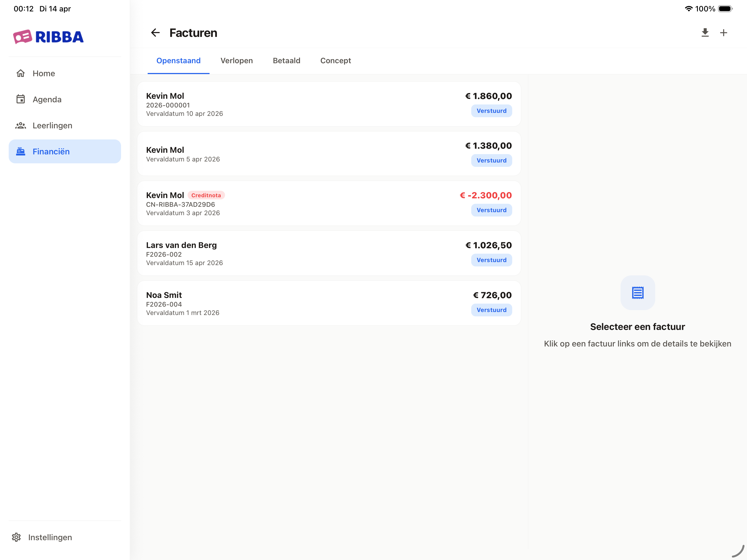Click the receipt icon above Selecteer een factuur
The width and height of the screenshot is (747, 560).
tap(638, 293)
